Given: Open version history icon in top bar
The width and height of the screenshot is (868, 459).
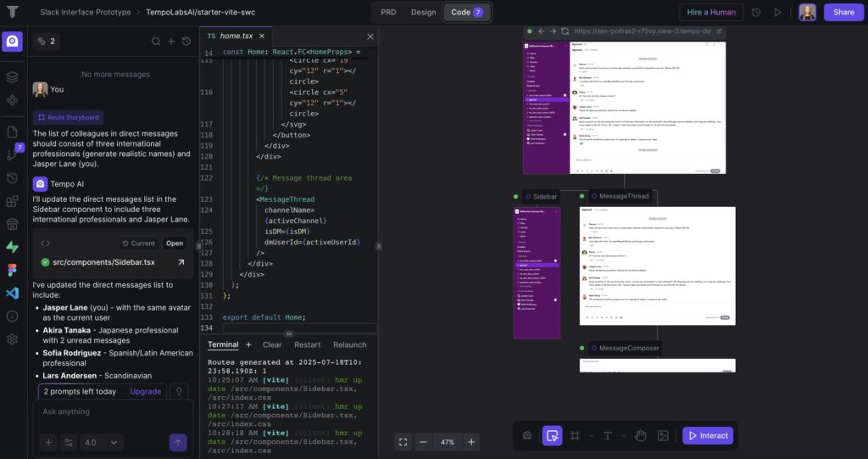Looking at the screenshot, I should (x=756, y=12).
